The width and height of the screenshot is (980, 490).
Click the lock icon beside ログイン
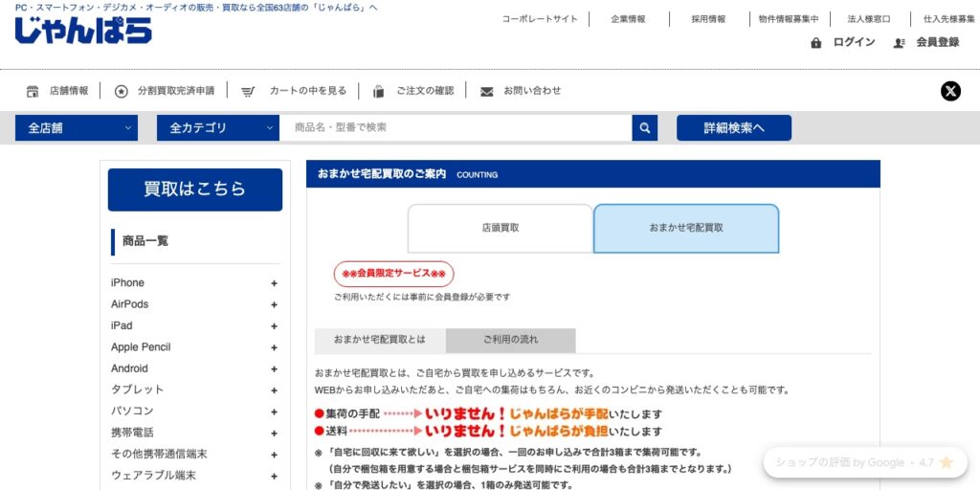pyautogui.click(x=815, y=42)
